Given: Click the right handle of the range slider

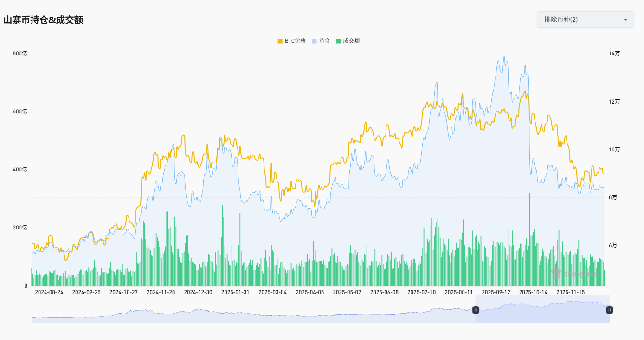Looking at the screenshot, I should click(x=610, y=310).
